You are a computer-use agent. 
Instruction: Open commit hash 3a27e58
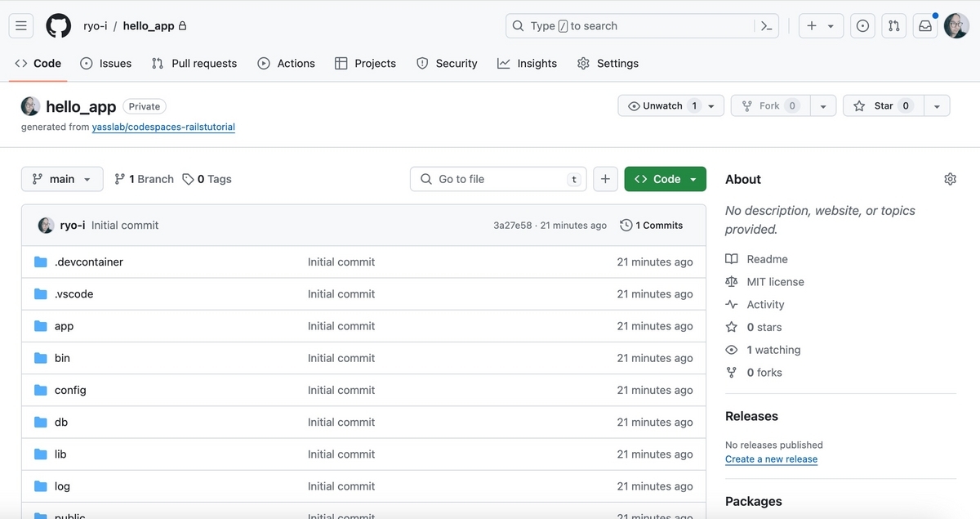513,226
